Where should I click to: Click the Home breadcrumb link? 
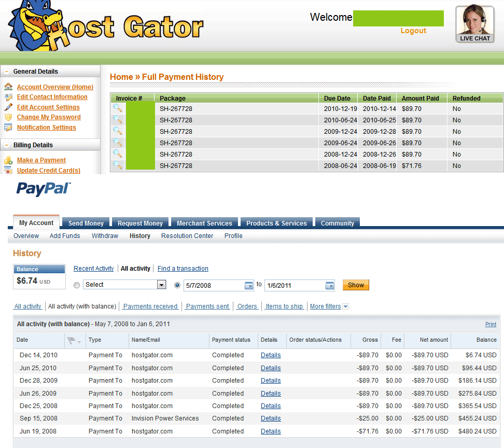point(121,77)
